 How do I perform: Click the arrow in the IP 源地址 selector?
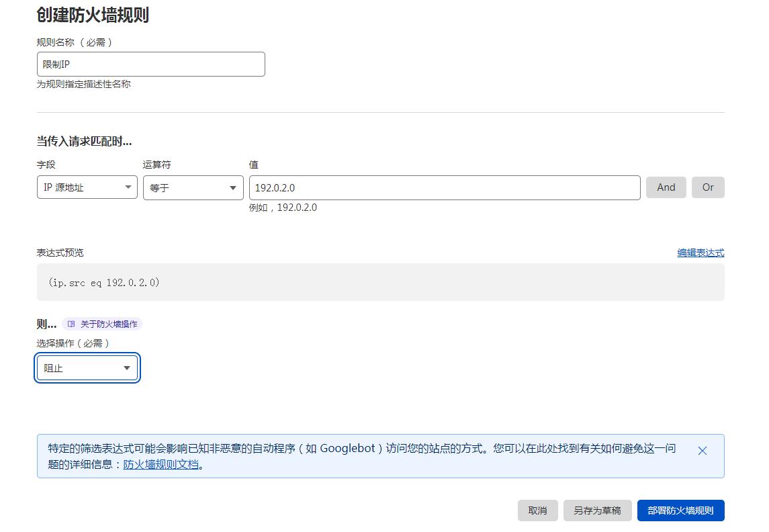click(x=128, y=187)
